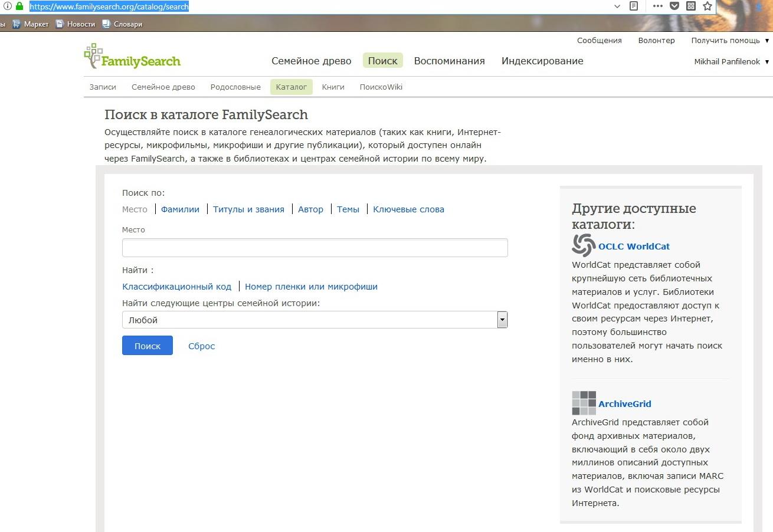This screenshot has width=773, height=532.
Task: Bookmark this page with the star icon
Action: click(x=708, y=6)
